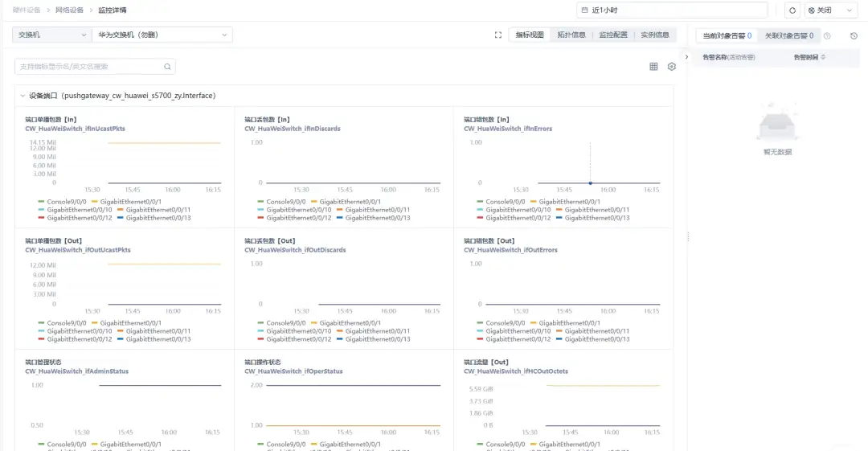
Task: Select the 当前对象告警 tab
Action: (x=727, y=36)
